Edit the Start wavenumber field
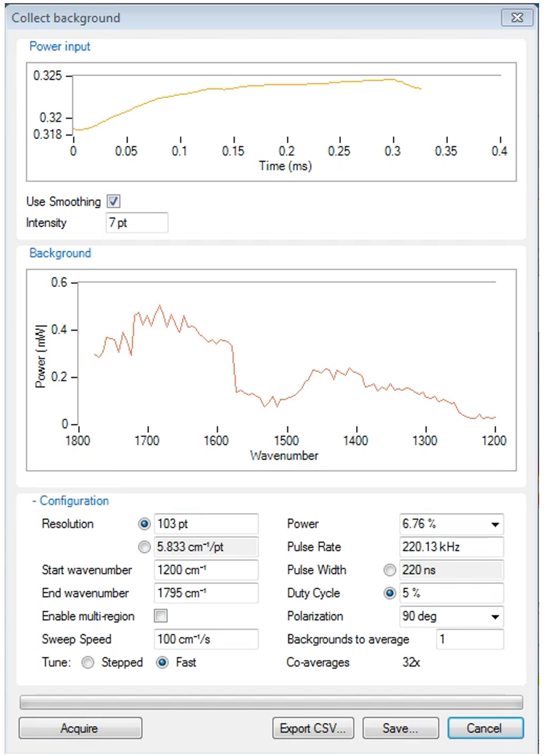 pyautogui.click(x=206, y=570)
